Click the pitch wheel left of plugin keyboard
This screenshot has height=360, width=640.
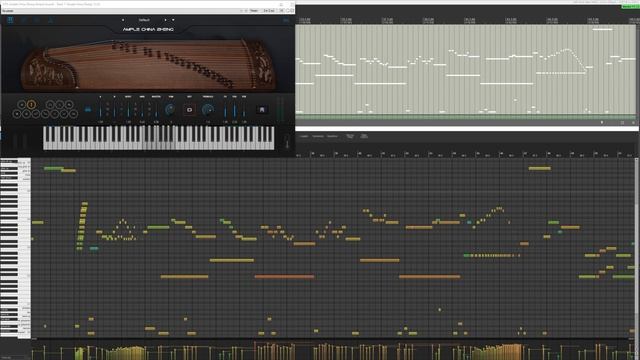15,141
